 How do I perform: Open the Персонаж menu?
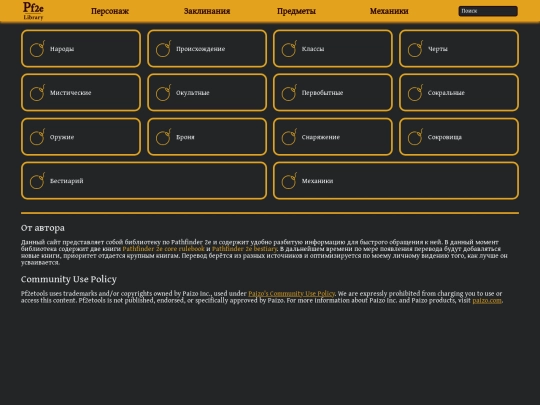coord(110,11)
